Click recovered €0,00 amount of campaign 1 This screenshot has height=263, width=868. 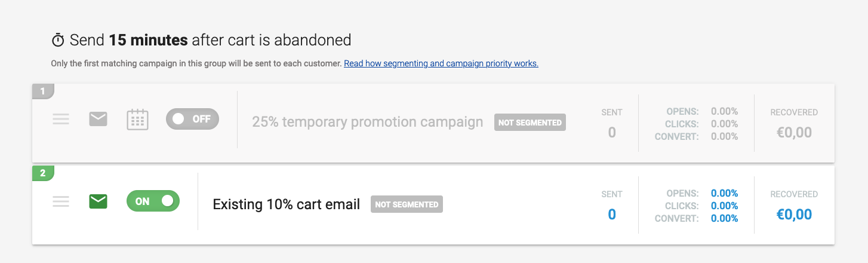794,132
